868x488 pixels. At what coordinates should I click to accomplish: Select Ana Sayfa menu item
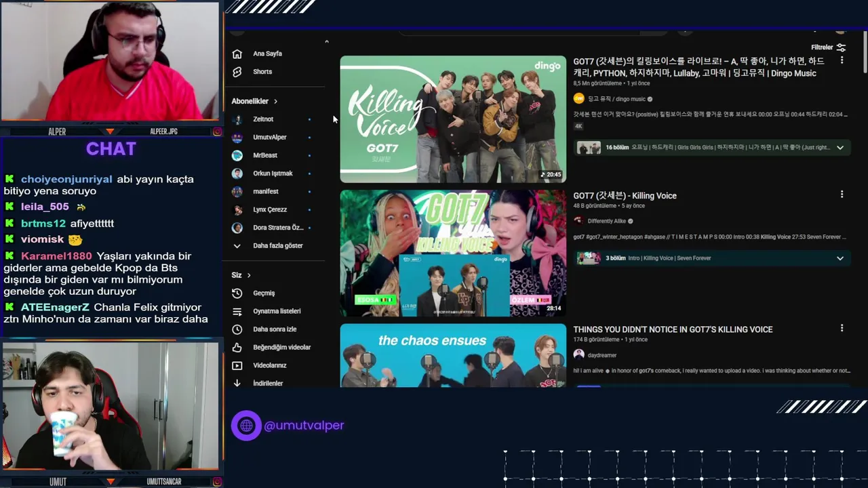click(267, 54)
